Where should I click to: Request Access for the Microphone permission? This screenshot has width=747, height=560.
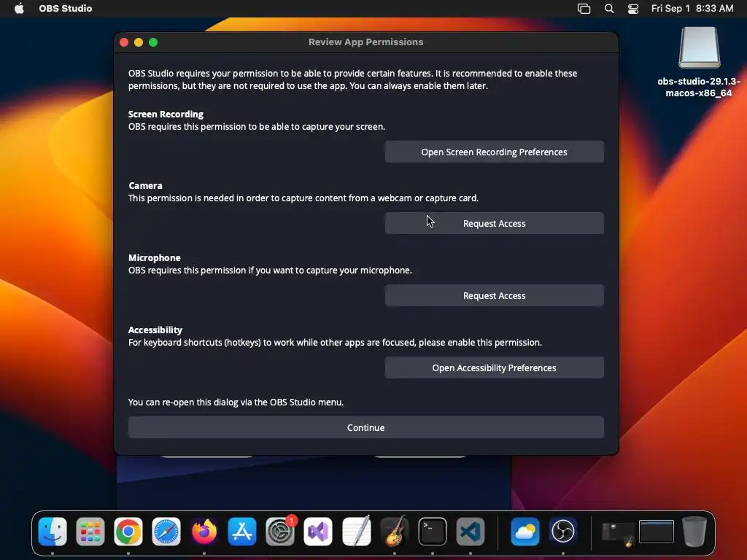click(x=494, y=296)
